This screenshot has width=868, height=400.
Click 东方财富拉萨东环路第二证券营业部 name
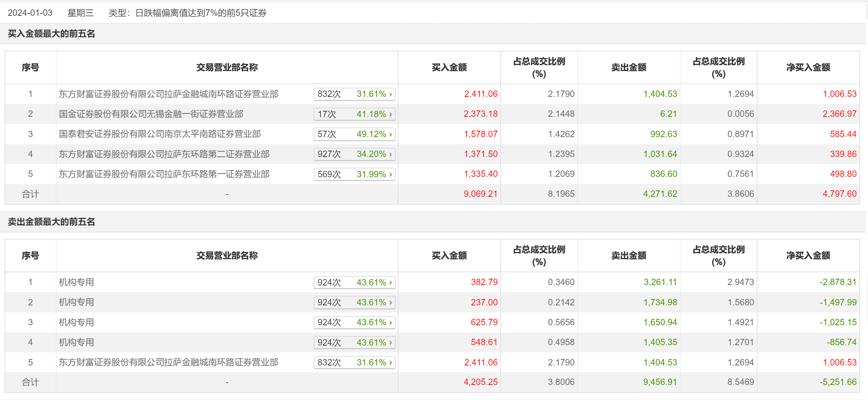[164, 154]
